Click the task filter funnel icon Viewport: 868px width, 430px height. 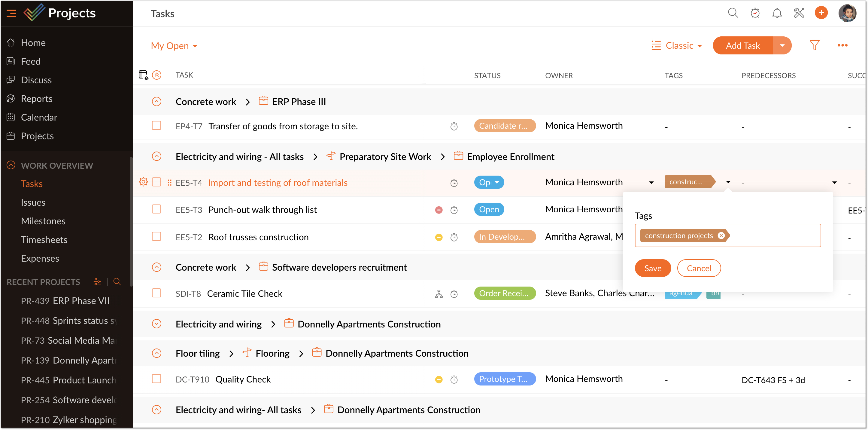click(x=814, y=45)
